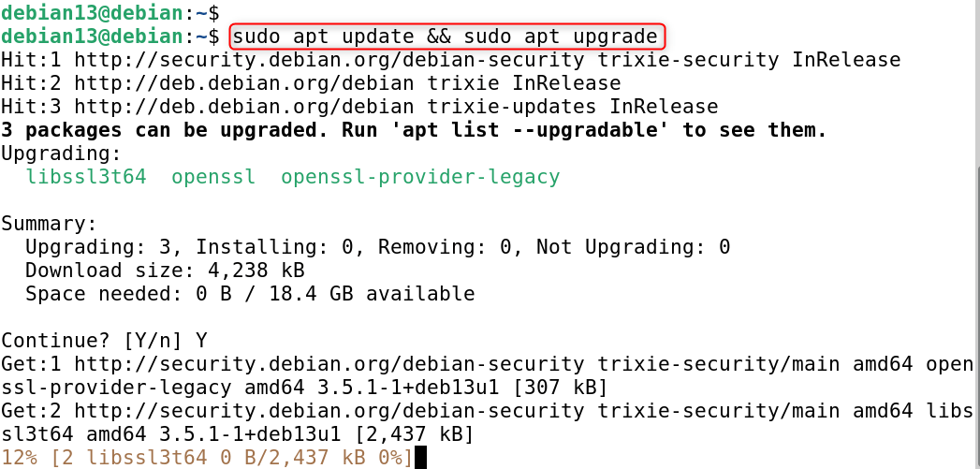Click the 'Upgrading:' label above the package list
Image resolution: width=980 pixels, height=469 pixels.
[61, 154]
